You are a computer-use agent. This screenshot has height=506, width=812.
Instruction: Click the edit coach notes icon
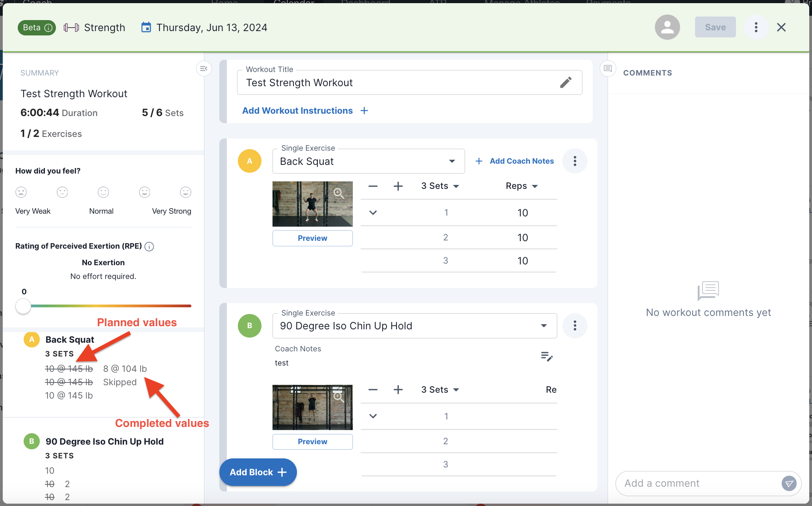tap(547, 356)
